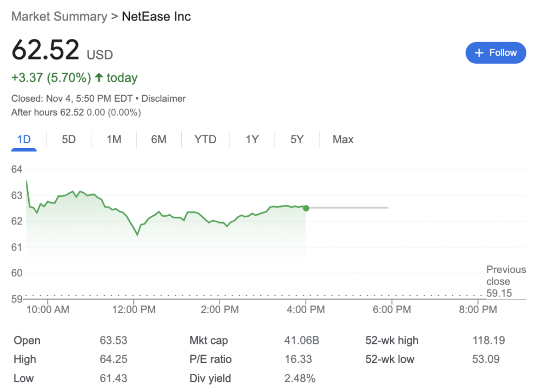The image size is (554, 392).
Task: Click the green up arrow beside today
Action: (x=99, y=77)
